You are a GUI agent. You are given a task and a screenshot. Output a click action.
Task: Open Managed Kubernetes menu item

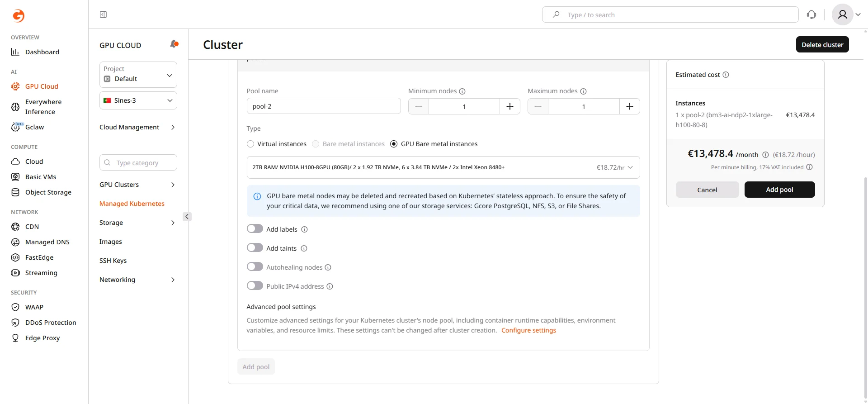coord(132,204)
